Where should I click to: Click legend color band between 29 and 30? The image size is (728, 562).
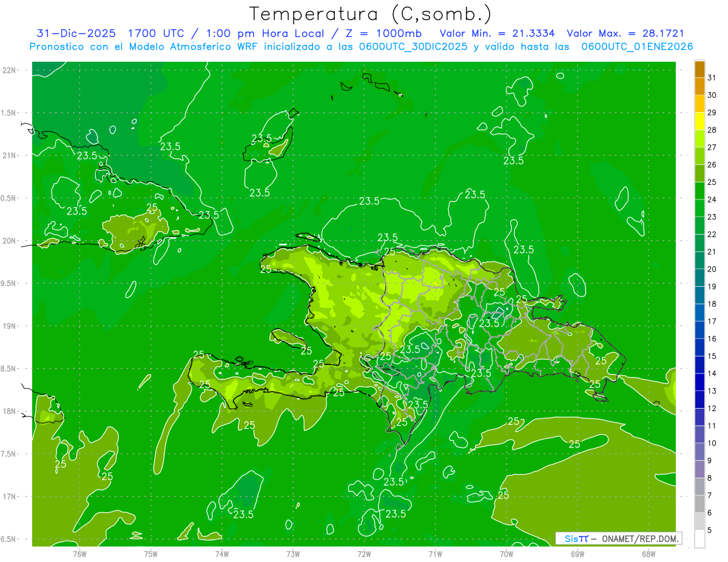point(699,104)
